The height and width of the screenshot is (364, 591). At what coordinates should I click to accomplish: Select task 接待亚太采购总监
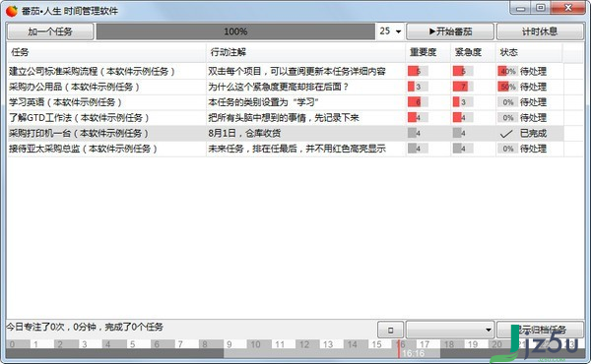[x=83, y=149]
